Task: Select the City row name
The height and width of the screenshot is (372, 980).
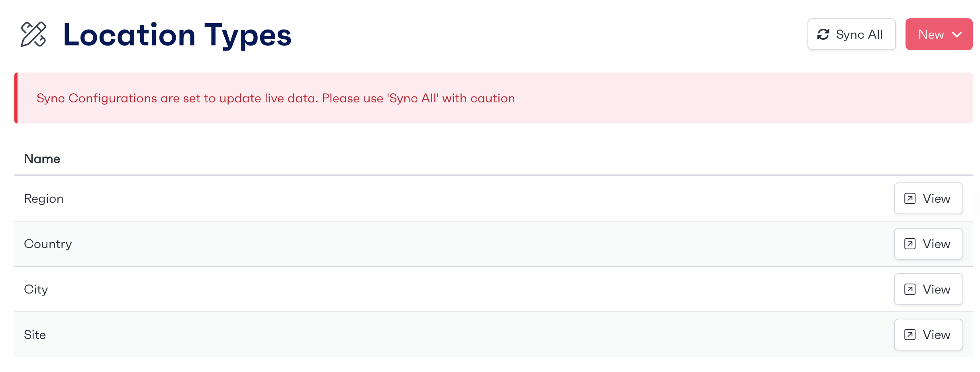Action: (36, 290)
